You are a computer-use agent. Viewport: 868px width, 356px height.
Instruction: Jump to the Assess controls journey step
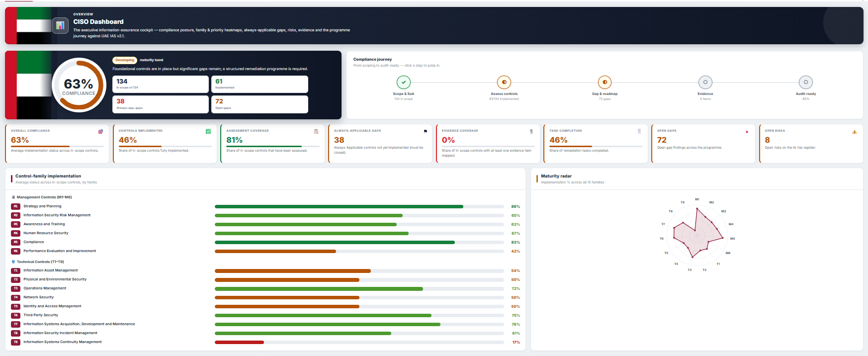coord(504,82)
